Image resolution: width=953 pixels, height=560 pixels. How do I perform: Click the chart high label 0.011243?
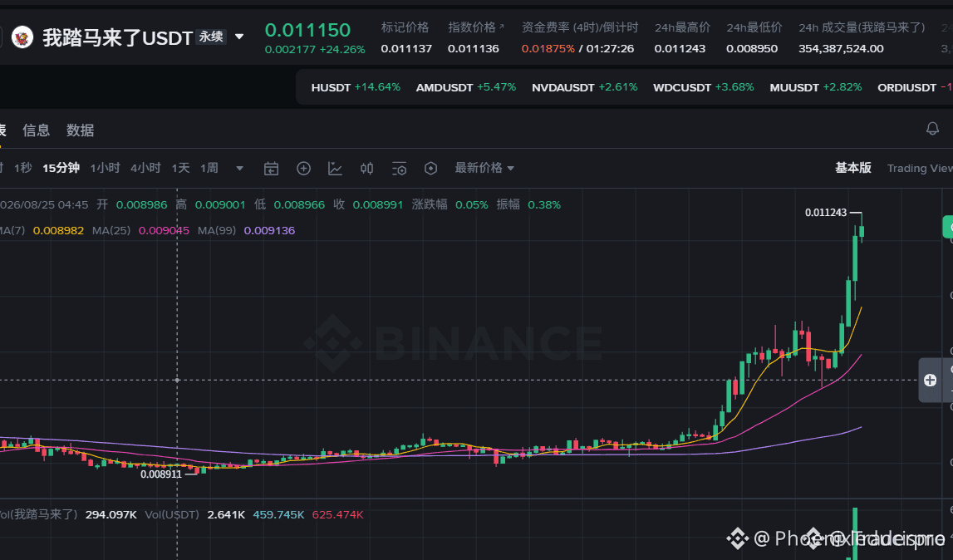825,212
